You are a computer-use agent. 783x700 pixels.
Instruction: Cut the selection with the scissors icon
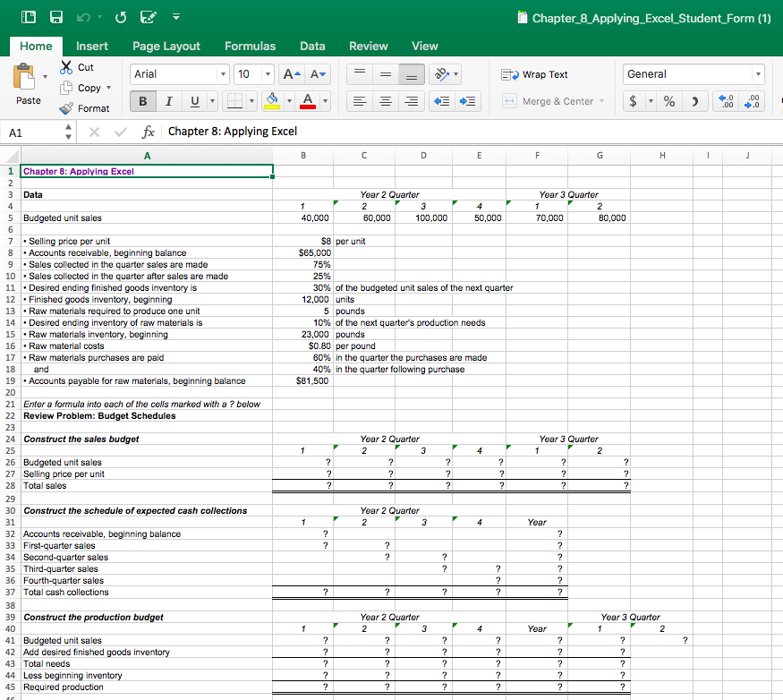[x=67, y=67]
